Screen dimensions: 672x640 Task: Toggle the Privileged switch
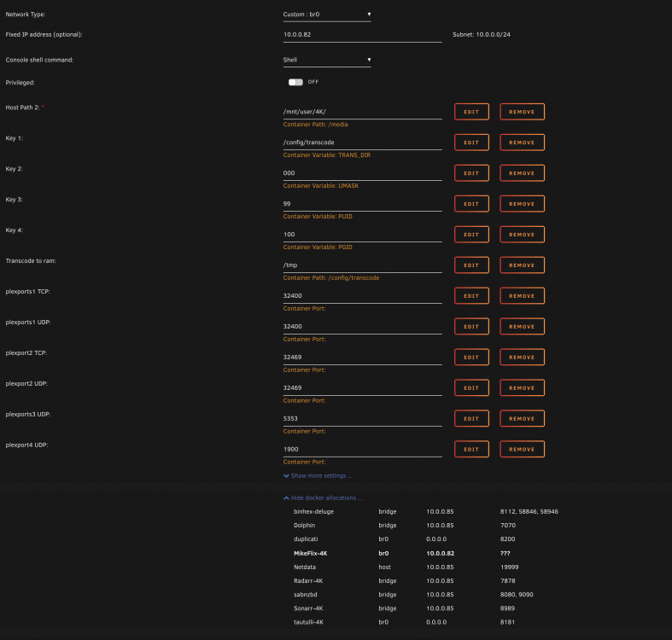(295, 82)
